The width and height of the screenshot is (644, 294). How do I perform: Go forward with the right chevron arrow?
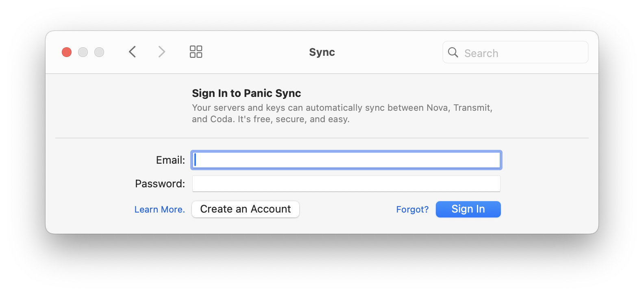161,52
